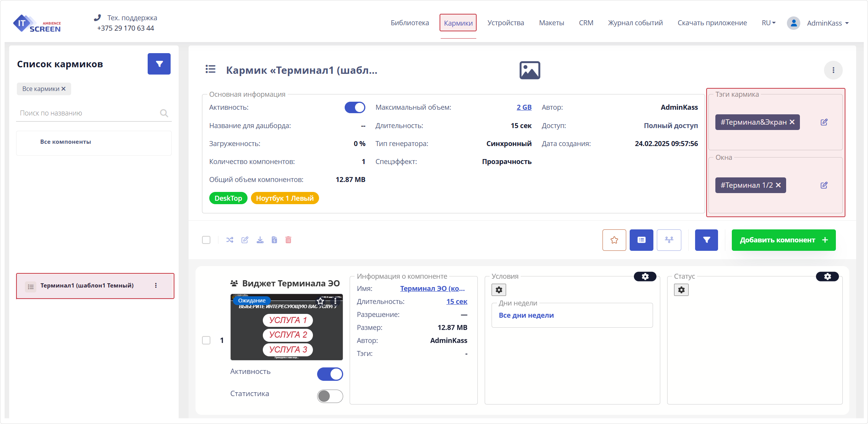The width and height of the screenshot is (868, 424).
Task: Toggle Активность switch in main information
Action: click(x=355, y=107)
